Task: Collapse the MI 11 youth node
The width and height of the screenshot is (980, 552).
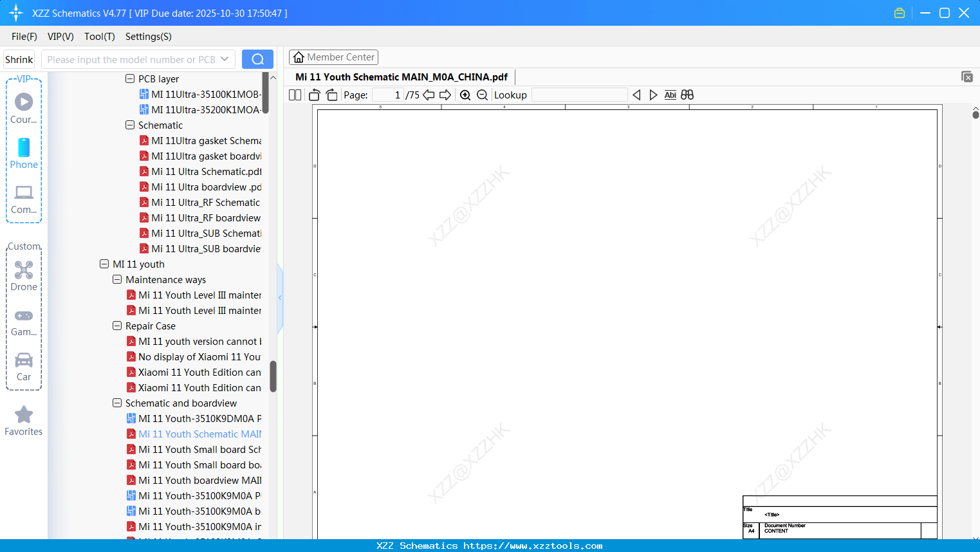Action: click(x=104, y=264)
